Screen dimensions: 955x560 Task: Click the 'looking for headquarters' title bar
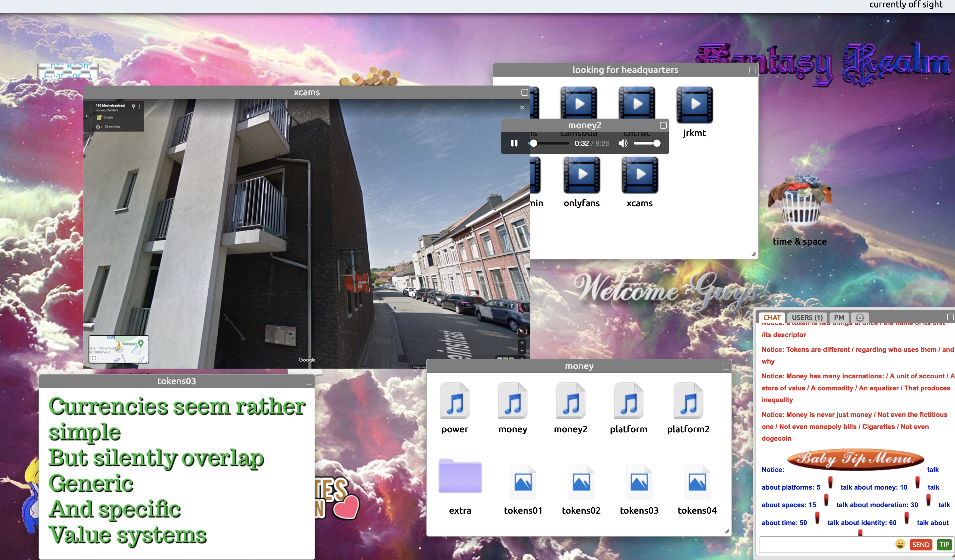click(625, 70)
